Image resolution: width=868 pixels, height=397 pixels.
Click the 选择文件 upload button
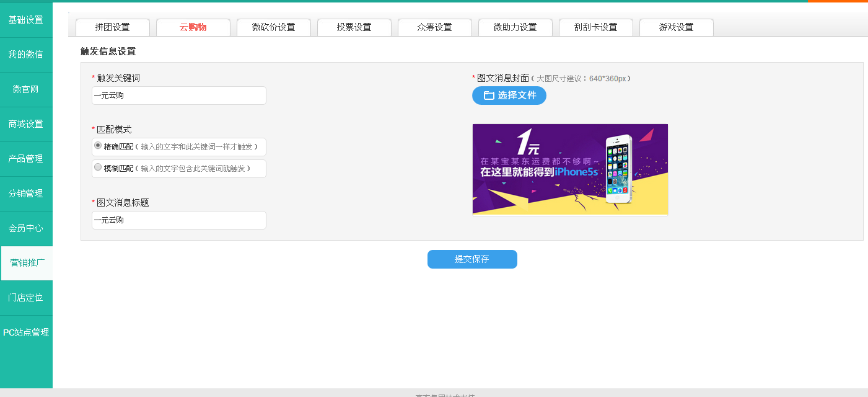(509, 96)
